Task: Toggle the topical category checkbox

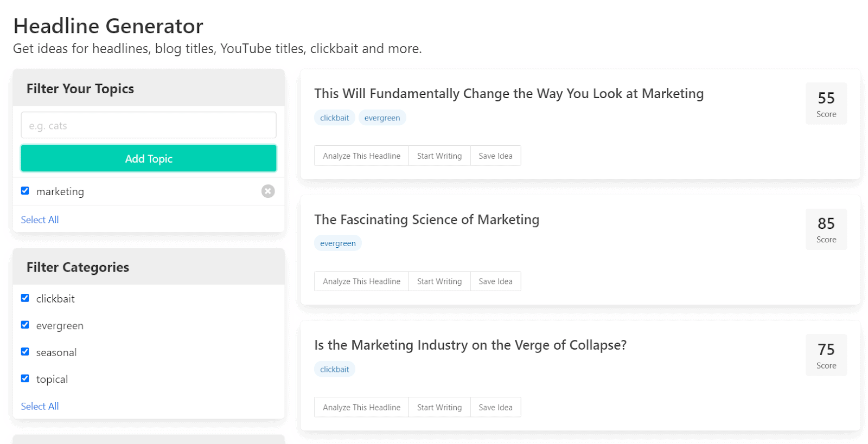Action: (25, 378)
